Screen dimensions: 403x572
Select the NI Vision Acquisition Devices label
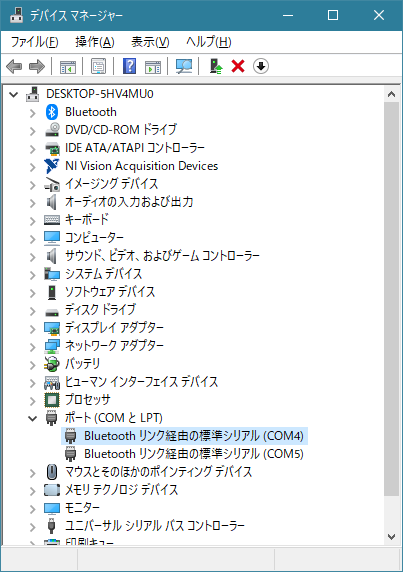141,166
